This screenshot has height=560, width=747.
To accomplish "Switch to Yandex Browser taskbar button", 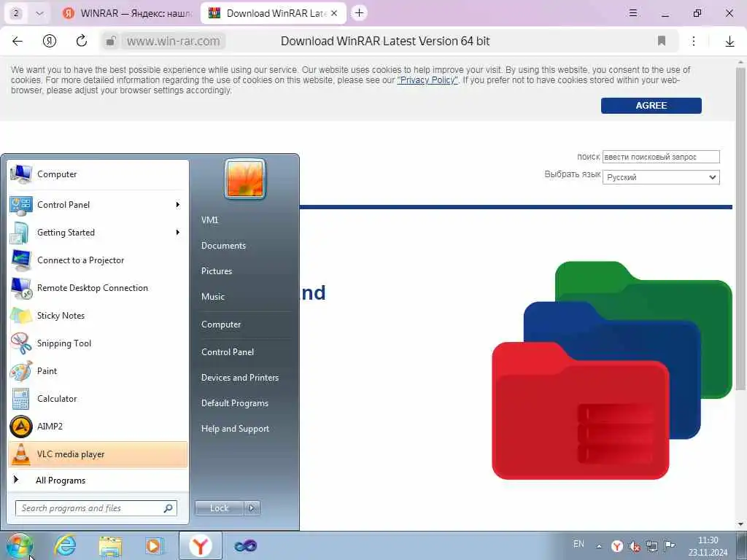I will pyautogui.click(x=201, y=545).
